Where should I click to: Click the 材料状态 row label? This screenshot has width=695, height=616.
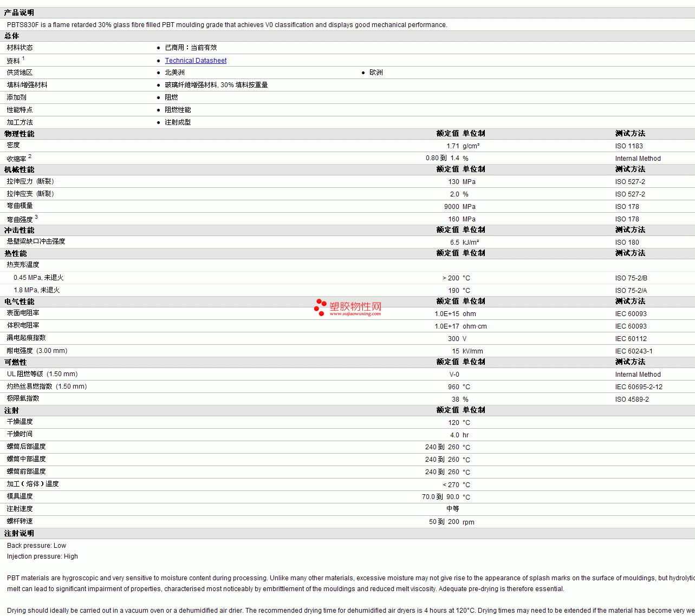coord(20,48)
